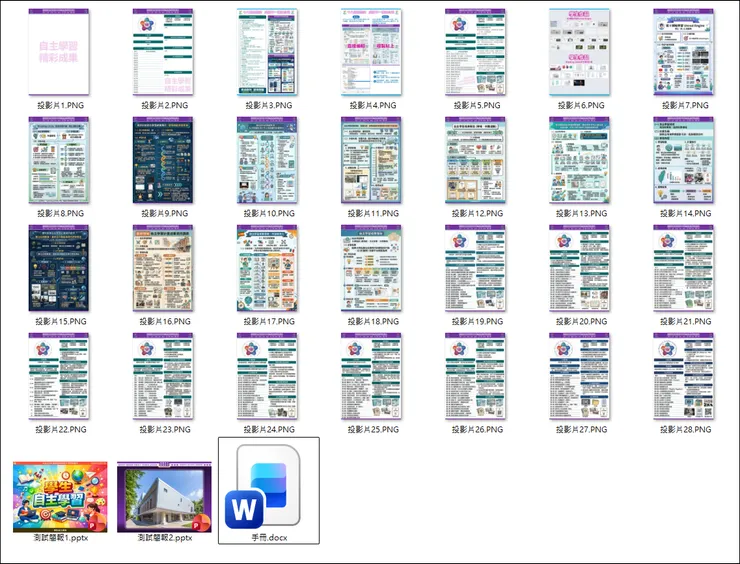Select the 投影片17.PNG thumbnail
Screen dimensions: 740x564
coord(267,268)
